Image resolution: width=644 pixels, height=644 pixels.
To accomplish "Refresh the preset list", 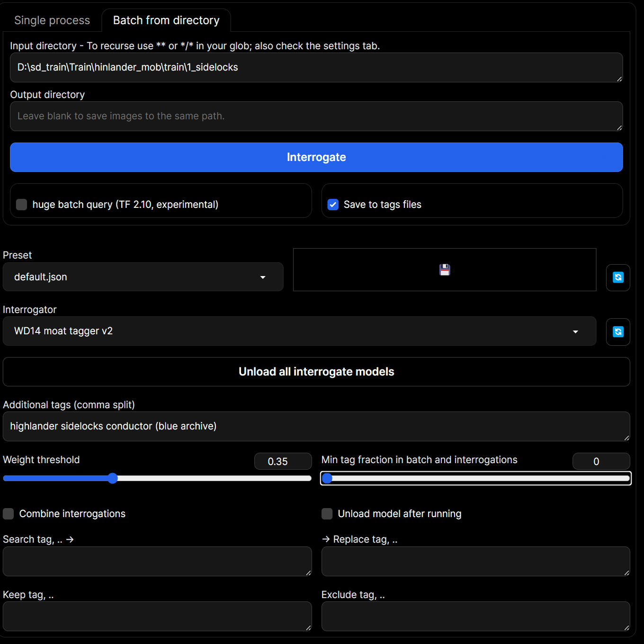I will (618, 277).
